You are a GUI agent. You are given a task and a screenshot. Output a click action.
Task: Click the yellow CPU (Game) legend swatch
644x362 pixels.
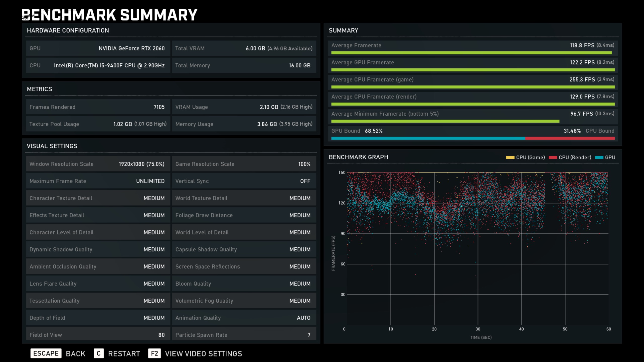click(510, 157)
